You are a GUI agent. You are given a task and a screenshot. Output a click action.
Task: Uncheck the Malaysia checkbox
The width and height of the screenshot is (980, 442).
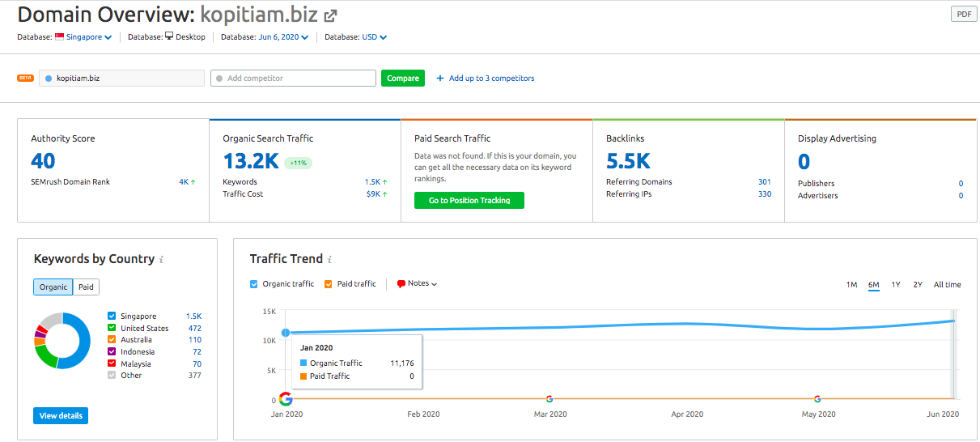pos(112,364)
